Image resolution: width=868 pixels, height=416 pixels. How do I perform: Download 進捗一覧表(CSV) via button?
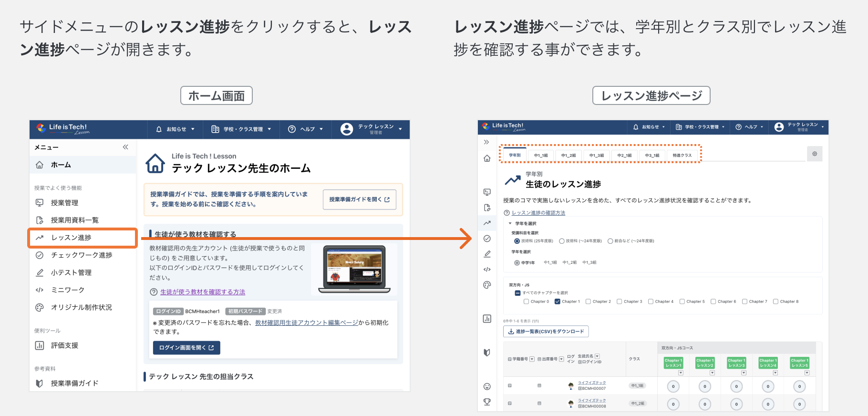[546, 332]
